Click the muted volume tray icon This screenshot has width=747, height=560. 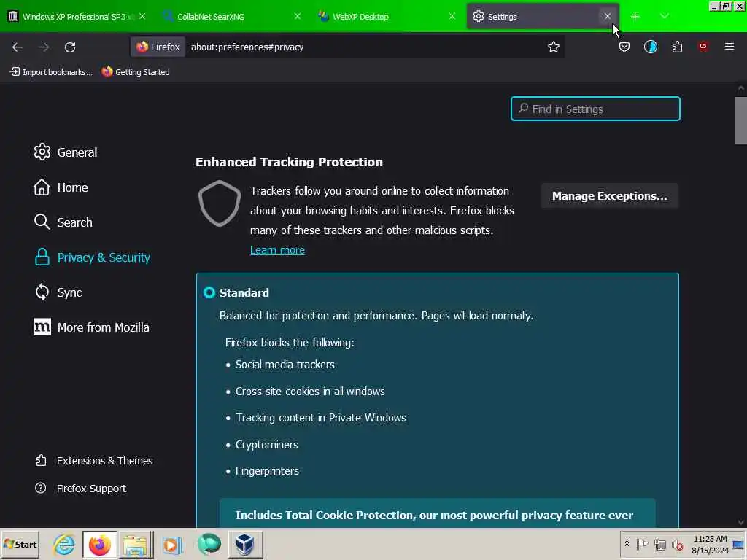(x=677, y=544)
